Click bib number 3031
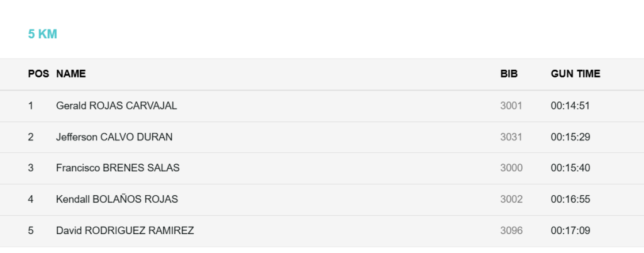Viewport: 644px width, 253px height. click(x=511, y=137)
